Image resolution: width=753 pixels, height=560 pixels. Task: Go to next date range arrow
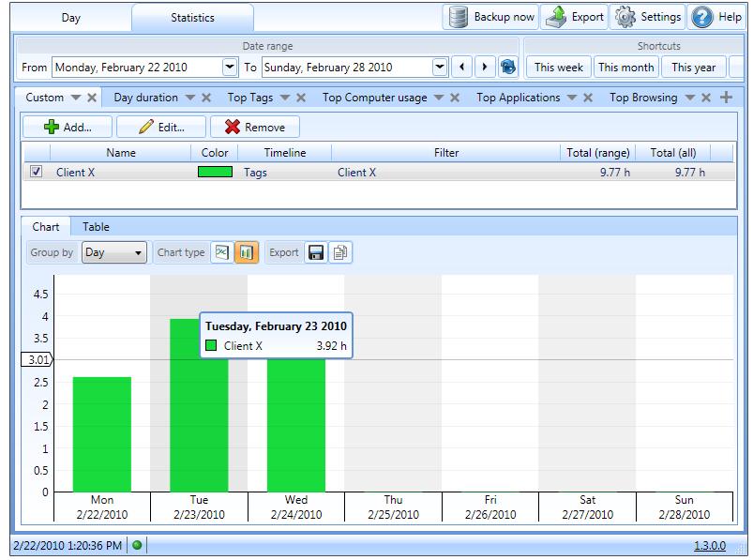pos(485,67)
